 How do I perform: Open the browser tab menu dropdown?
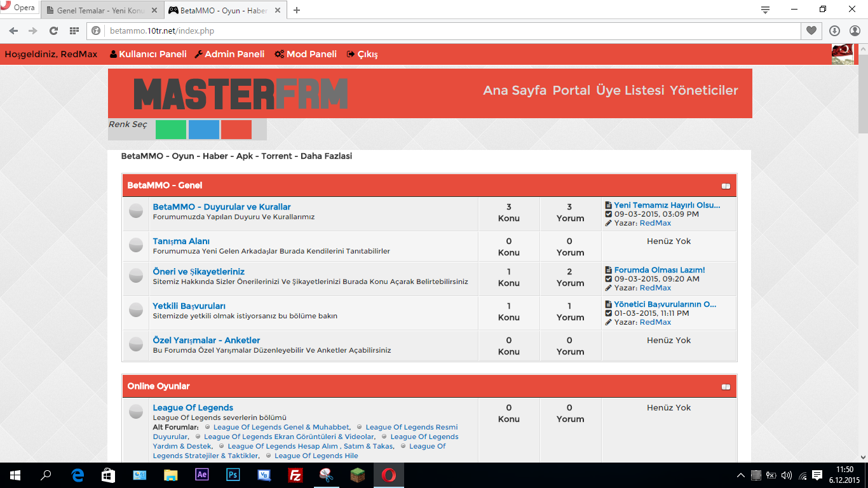pyautogui.click(x=765, y=10)
